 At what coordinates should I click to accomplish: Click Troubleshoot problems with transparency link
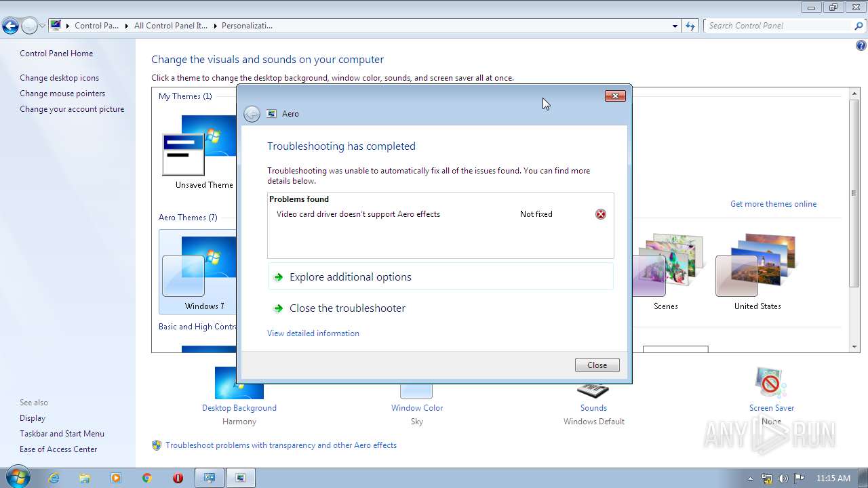[281, 445]
